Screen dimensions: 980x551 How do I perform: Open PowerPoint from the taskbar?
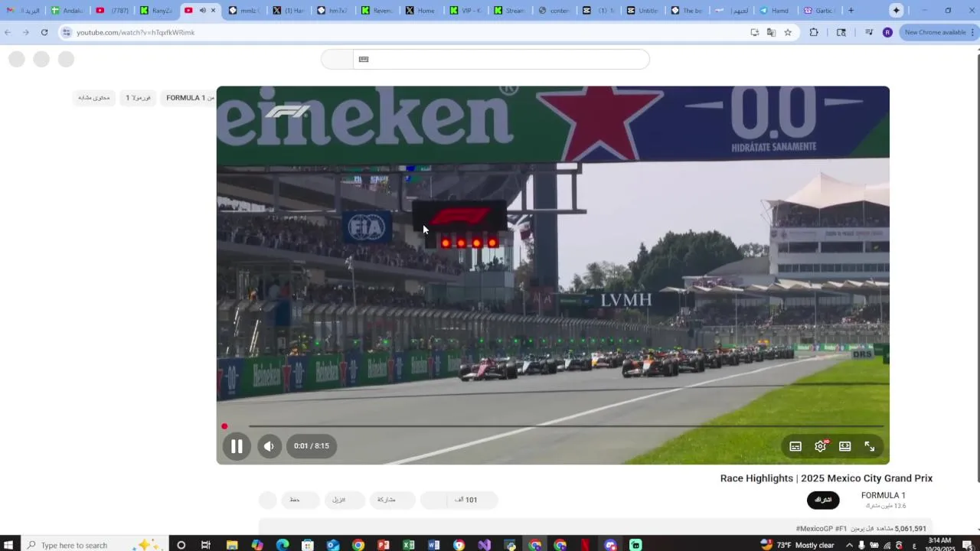point(384,545)
